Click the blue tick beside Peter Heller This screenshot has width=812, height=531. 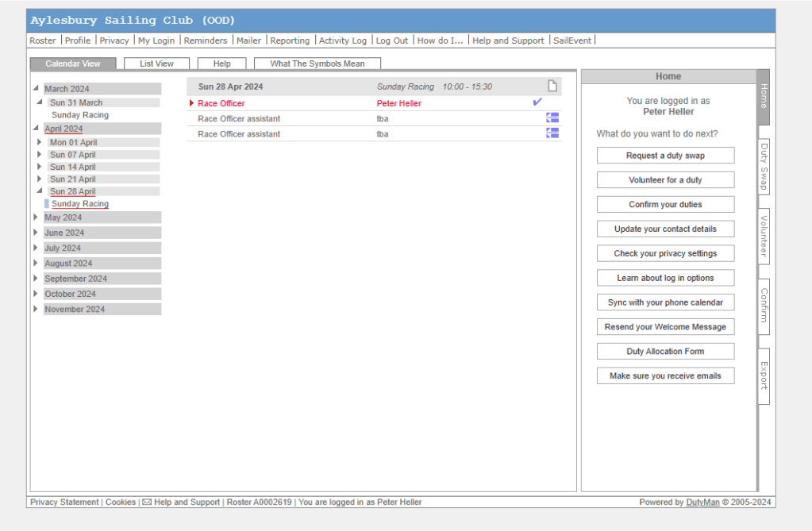point(537,102)
